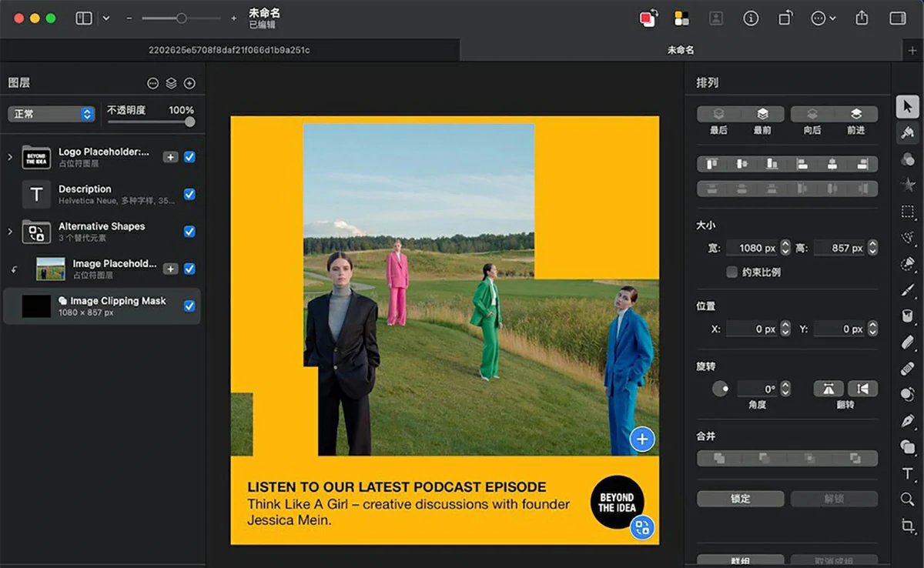Select the Crop tool
Viewport: 924px width, 568px height.
tap(908, 525)
